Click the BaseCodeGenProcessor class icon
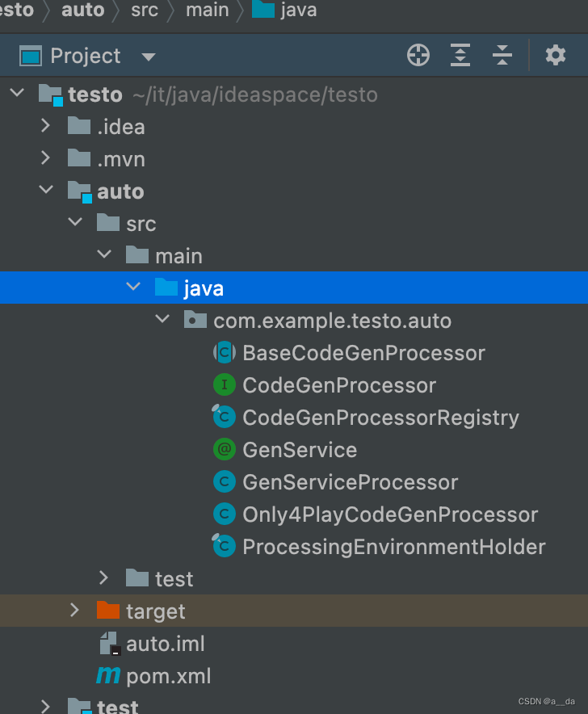The image size is (588, 714). pos(224,352)
